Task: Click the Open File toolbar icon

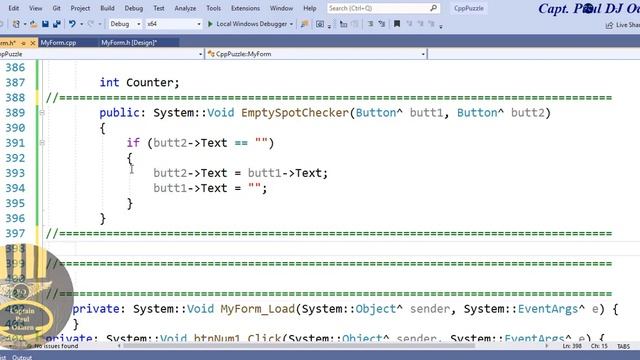Action: point(34,24)
